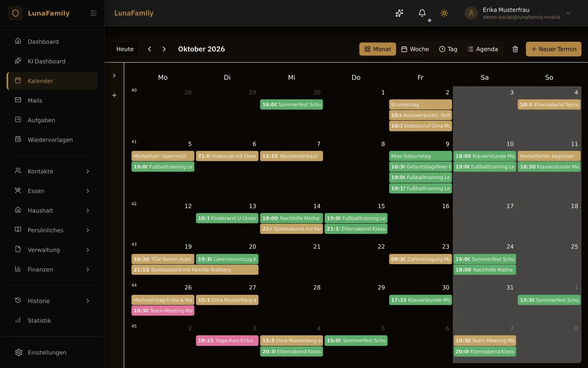Click the plus icon in the calendar side strip
588x368 pixels.
pyautogui.click(x=114, y=95)
